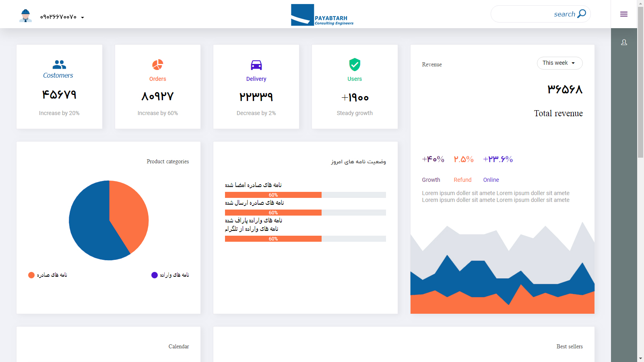The width and height of the screenshot is (644, 362).
Task: Click the Costomers people icon
Action: coord(59,64)
